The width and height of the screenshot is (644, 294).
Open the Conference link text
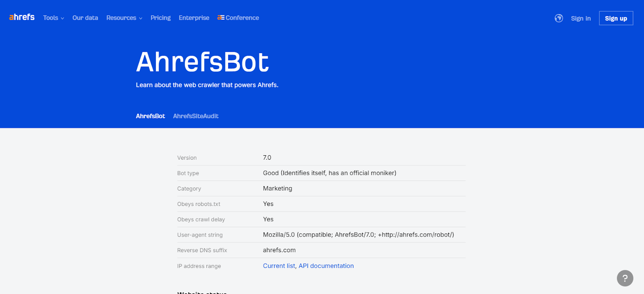(x=242, y=18)
